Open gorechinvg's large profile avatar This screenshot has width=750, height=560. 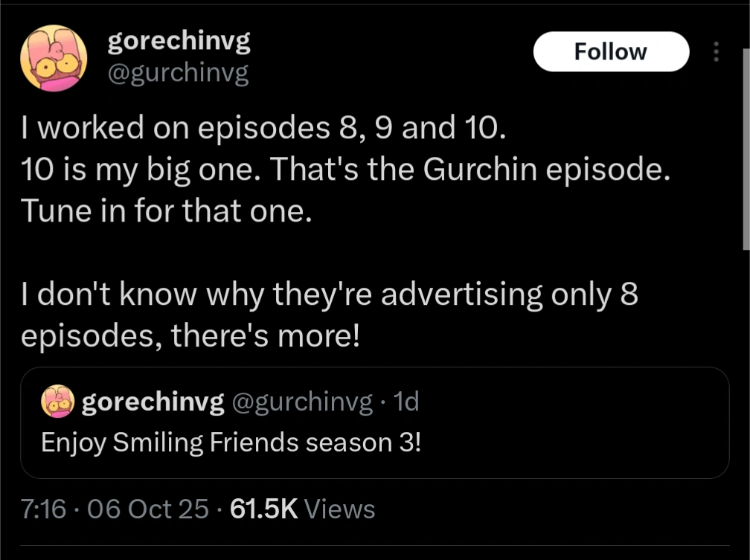coord(54,58)
